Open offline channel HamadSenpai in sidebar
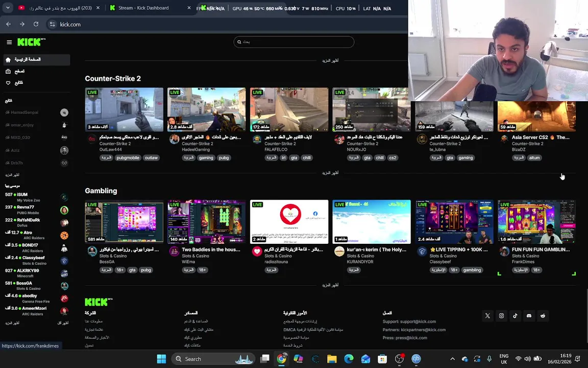The width and height of the screenshot is (588, 368). 36,112
